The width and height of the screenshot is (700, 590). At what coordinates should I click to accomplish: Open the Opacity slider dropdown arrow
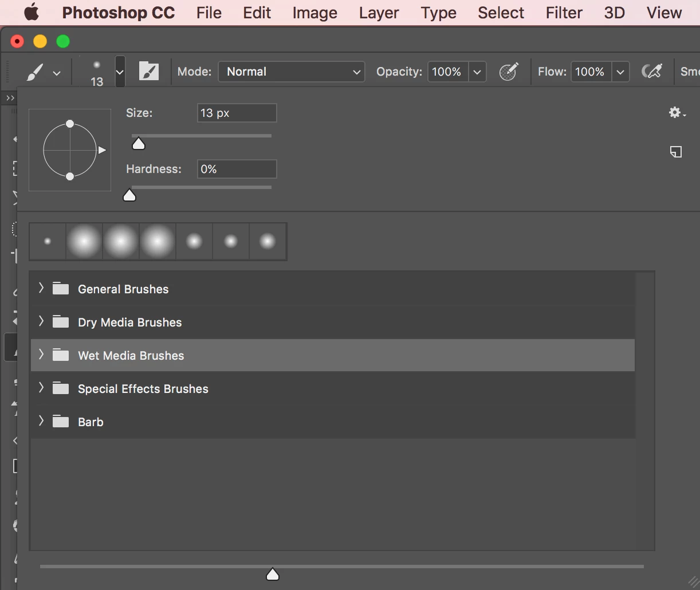[477, 72]
